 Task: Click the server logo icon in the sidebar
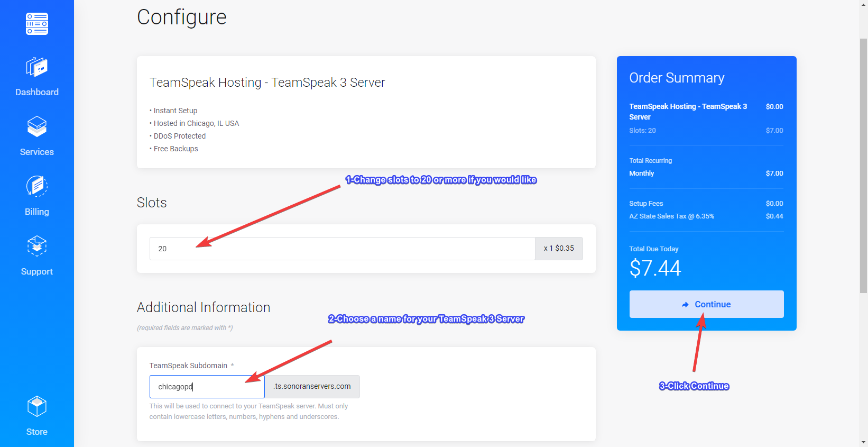coord(37,24)
